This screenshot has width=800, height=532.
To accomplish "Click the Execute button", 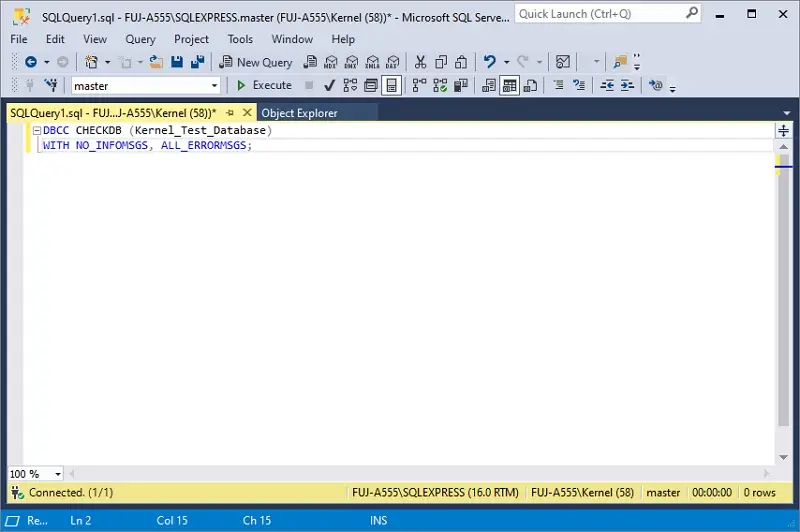I will 264,85.
